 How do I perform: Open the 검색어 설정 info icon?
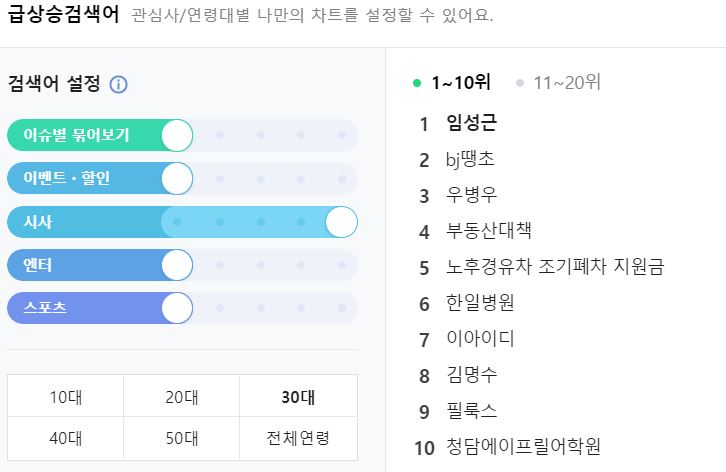pyautogui.click(x=118, y=84)
